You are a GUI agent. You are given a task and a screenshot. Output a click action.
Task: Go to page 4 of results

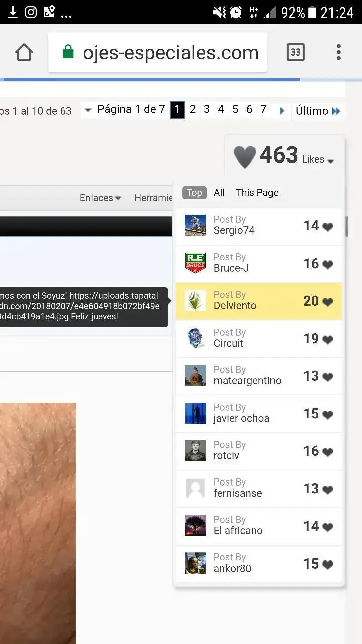[x=221, y=109]
